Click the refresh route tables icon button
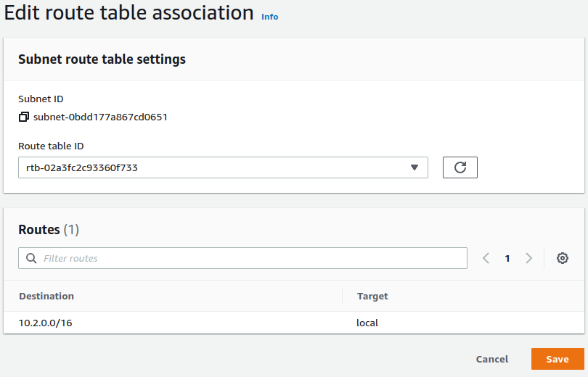 click(x=460, y=167)
